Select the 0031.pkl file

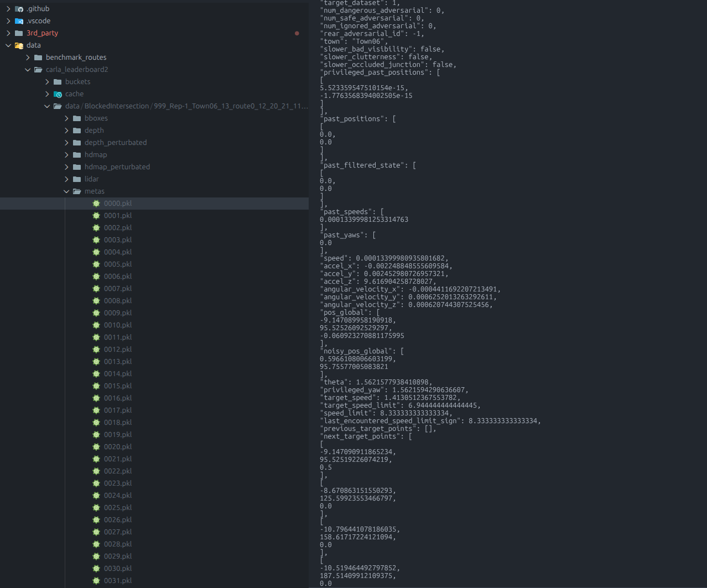point(118,581)
